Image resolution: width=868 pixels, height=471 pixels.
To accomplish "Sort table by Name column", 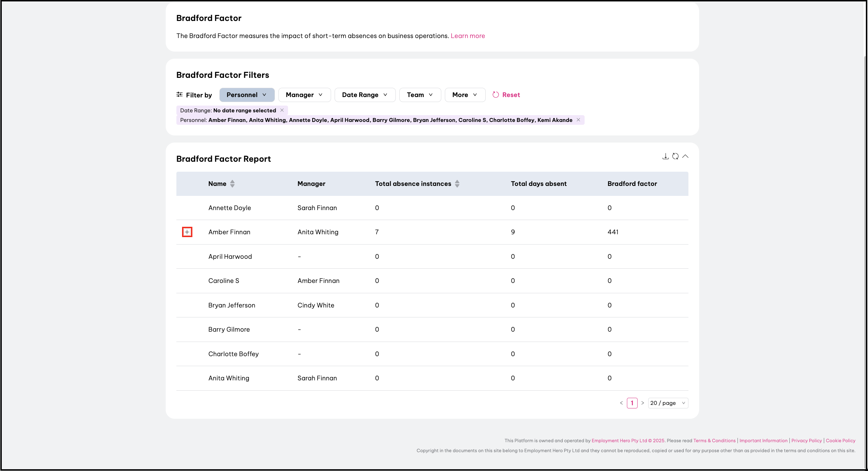I will click(x=232, y=184).
